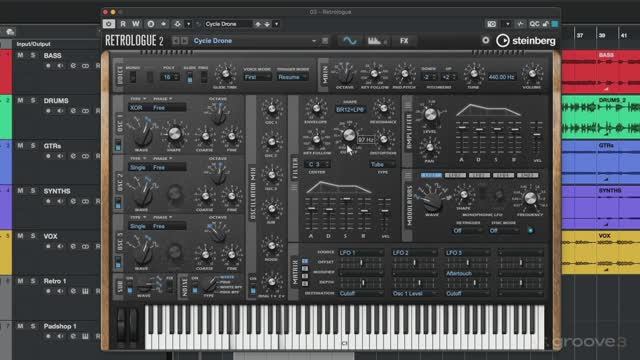The image size is (640, 360).
Task: Toggle the Noise ON switch
Action: pos(195,288)
